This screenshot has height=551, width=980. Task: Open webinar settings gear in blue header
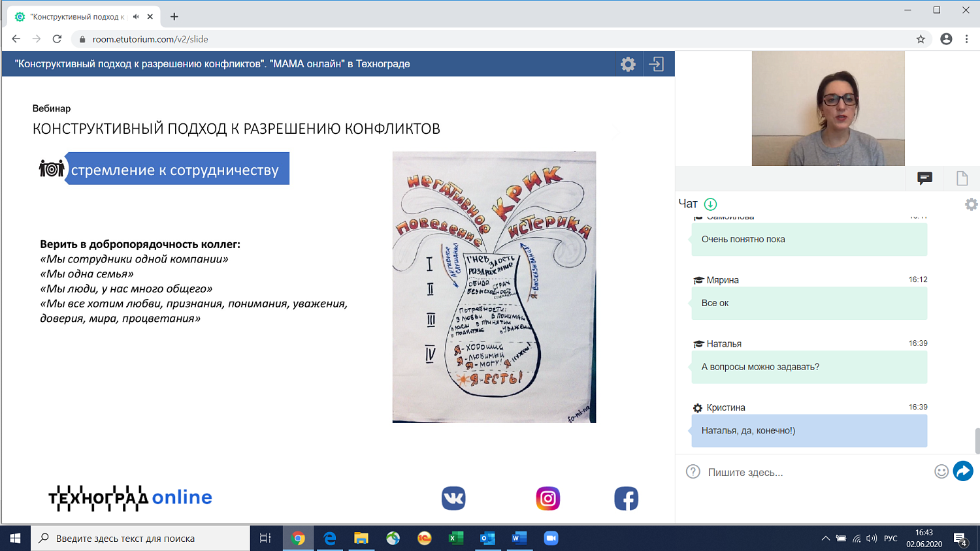coord(628,64)
